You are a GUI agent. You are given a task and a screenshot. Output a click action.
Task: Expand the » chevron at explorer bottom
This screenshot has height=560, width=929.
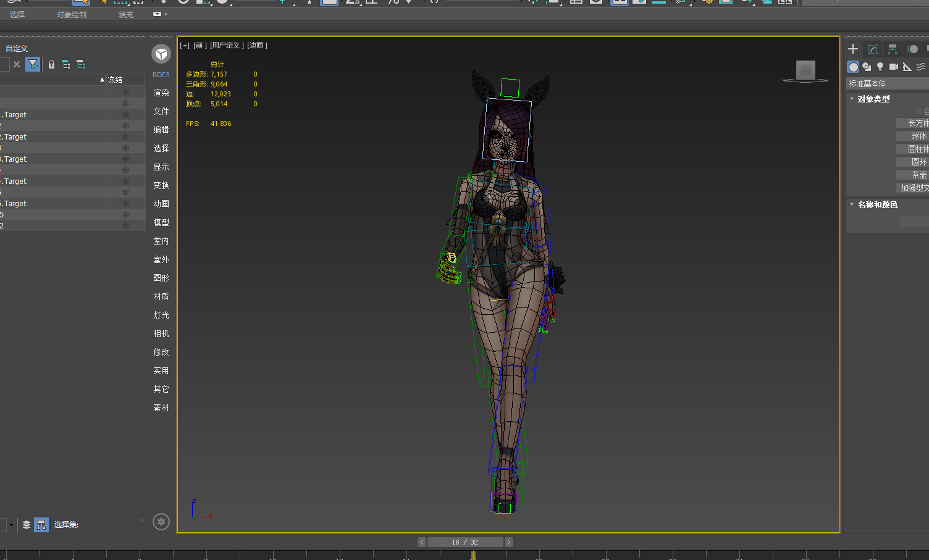142,520
